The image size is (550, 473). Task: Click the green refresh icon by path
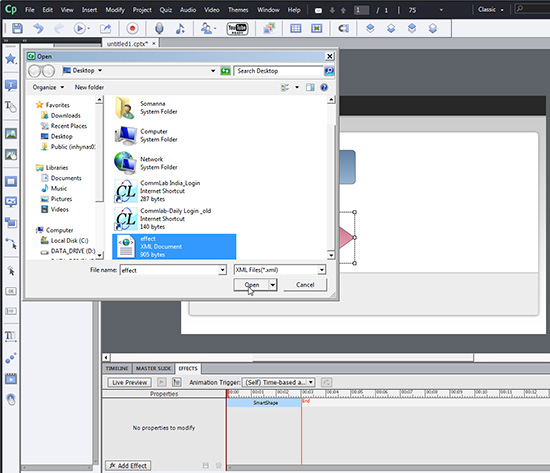(x=225, y=71)
